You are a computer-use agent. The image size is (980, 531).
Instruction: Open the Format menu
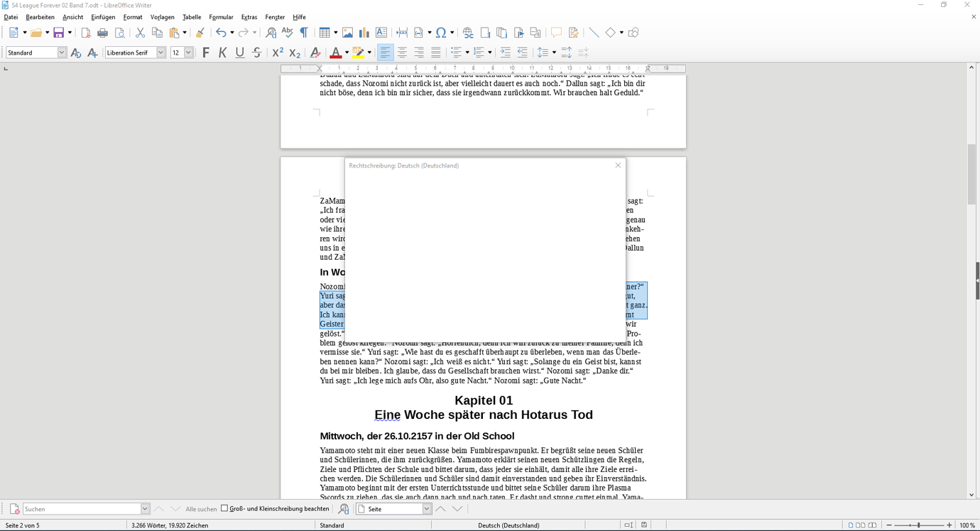pyautogui.click(x=133, y=17)
